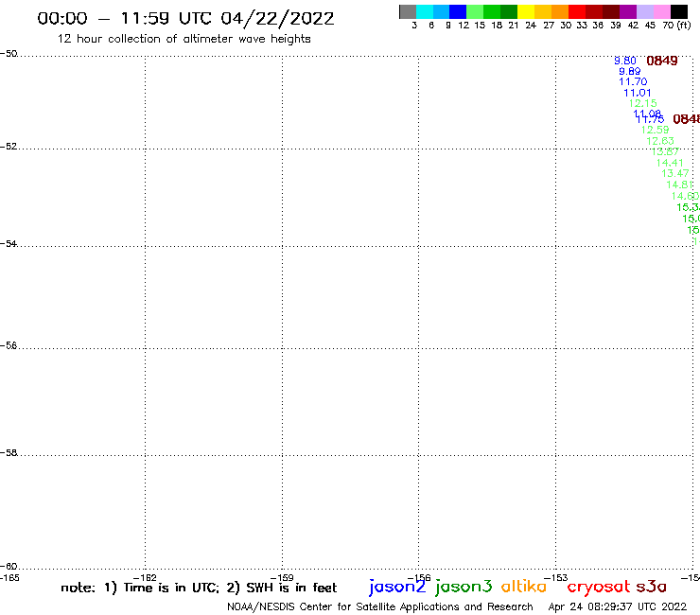Click the 12.59 wave height value
Image resolution: width=700 pixels, height=615 pixels.
tap(655, 130)
